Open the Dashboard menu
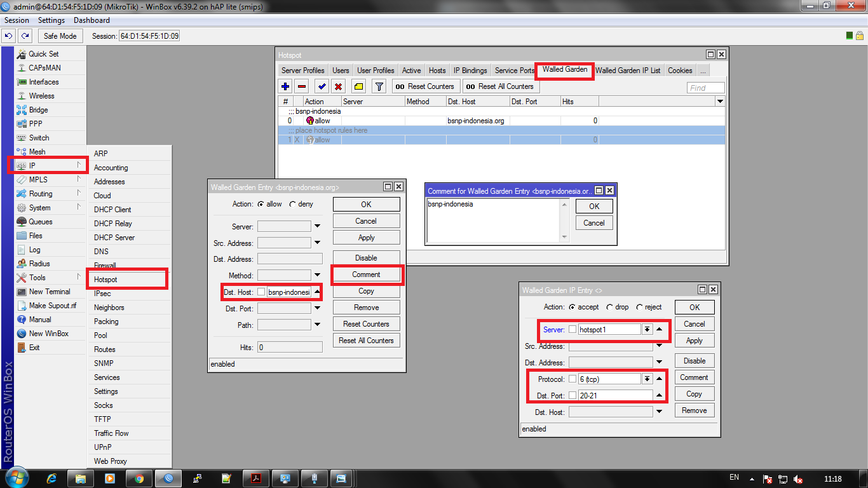 point(92,20)
